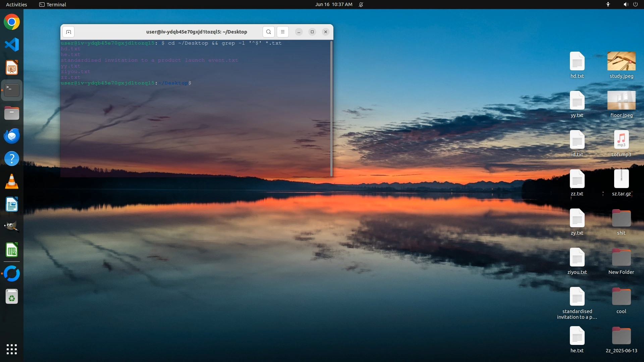This screenshot has height=362, width=644.
Task: Click the Terminal vertical scrollbar
Action: (x=331, y=108)
